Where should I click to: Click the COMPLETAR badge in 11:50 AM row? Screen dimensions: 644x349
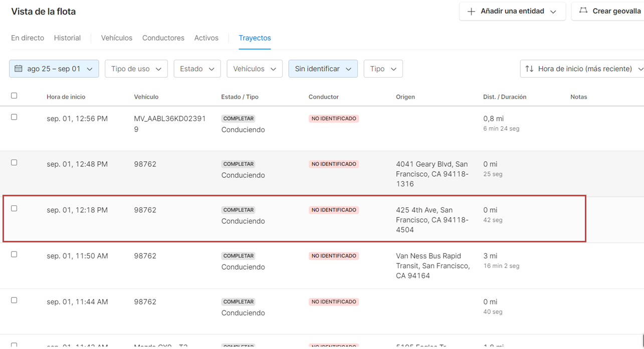pyautogui.click(x=239, y=256)
